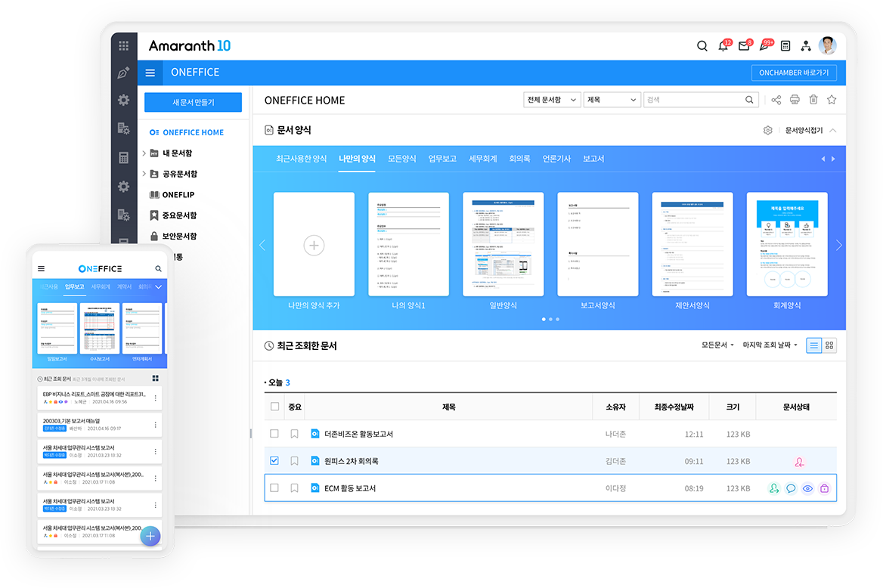Image resolution: width=883 pixels, height=588 pixels.
Task: Select the 모든양식 tab
Action: point(402,159)
